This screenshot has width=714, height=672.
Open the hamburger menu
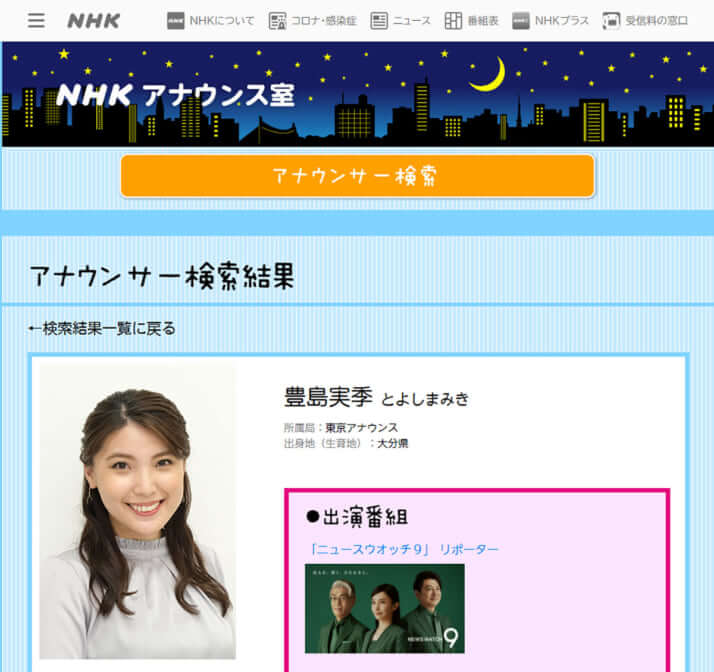click(36, 20)
